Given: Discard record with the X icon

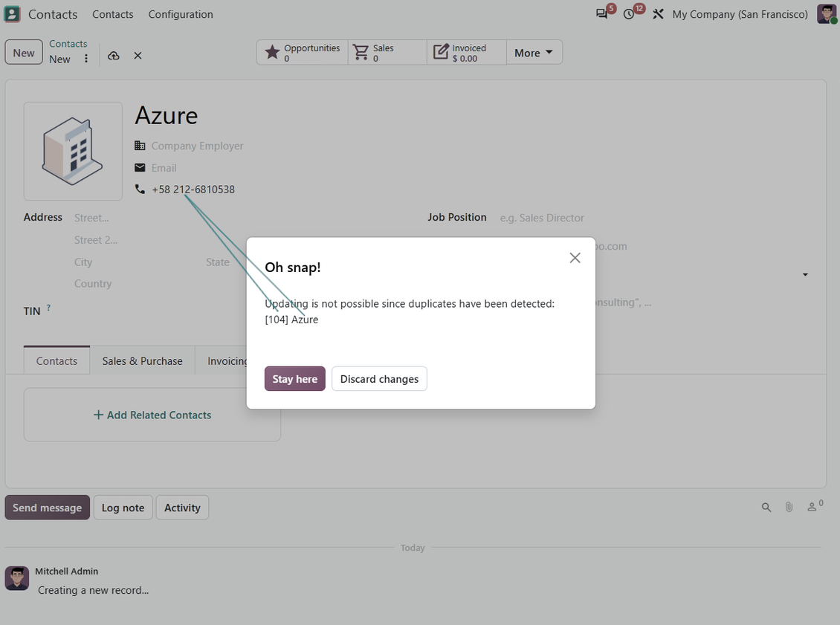Looking at the screenshot, I should click(138, 56).
